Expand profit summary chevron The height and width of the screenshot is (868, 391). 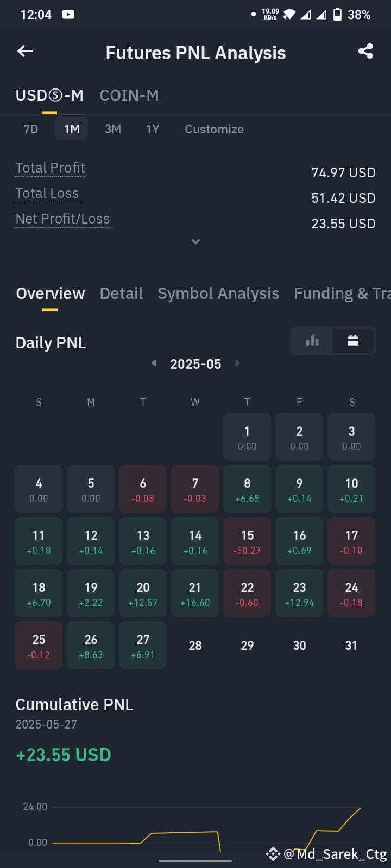pyautogui.click(x=195, y=241)
